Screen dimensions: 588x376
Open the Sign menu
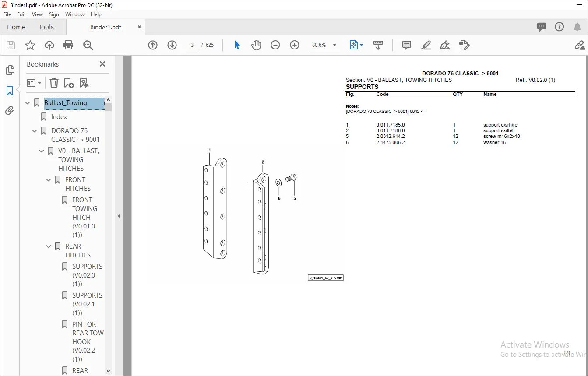[x=54, y=14]
